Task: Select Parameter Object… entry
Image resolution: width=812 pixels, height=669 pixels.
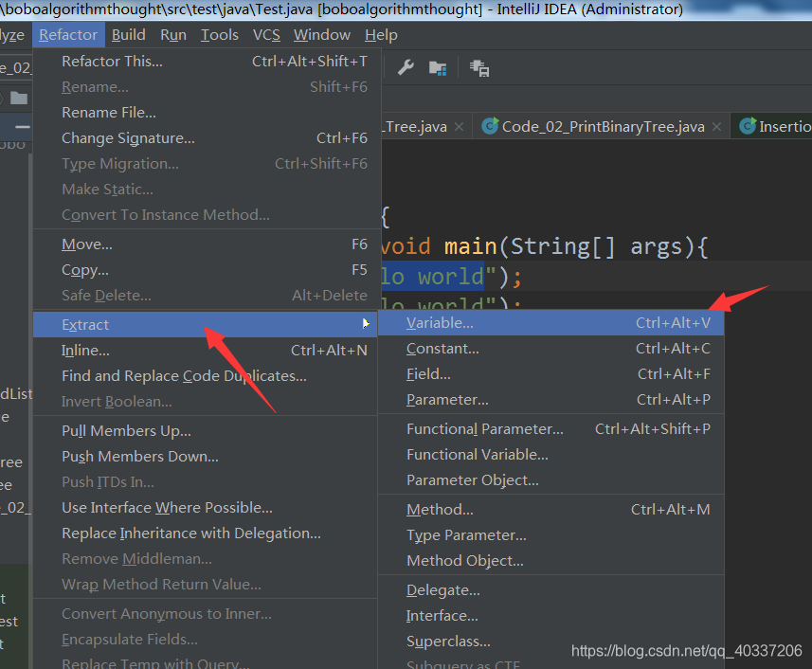Action: [x=551, y=480]
